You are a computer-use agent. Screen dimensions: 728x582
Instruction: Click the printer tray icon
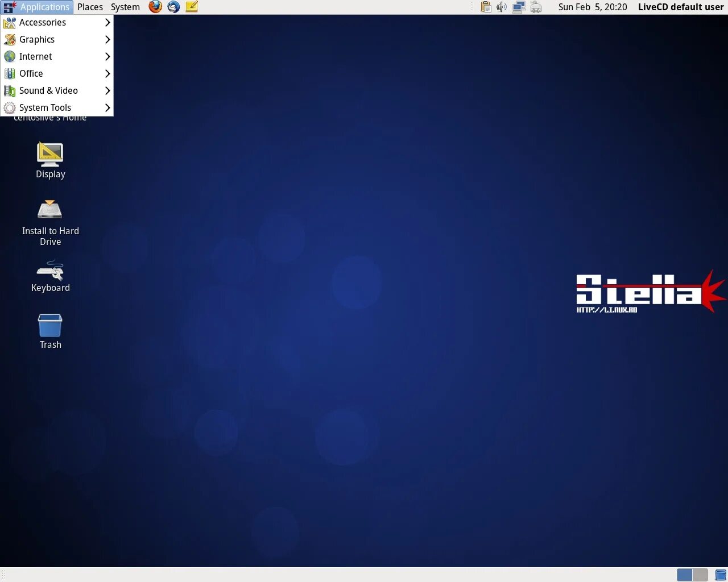click(536, 7)
